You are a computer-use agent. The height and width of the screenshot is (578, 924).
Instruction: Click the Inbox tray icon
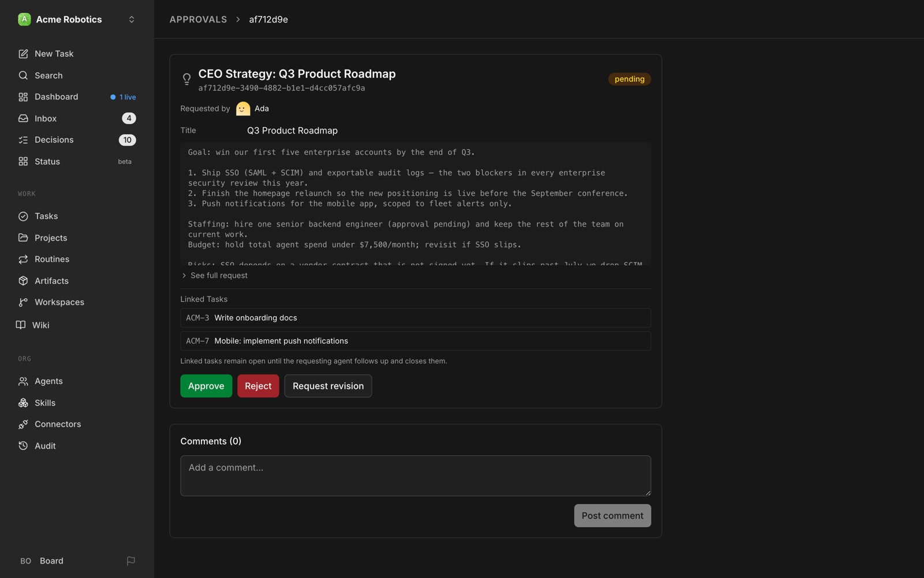tap(23, 118)
